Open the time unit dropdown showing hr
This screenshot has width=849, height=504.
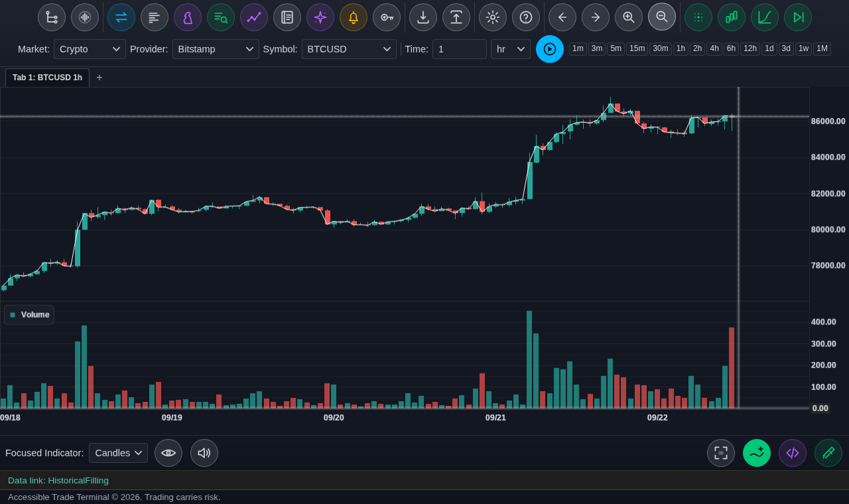(511, 49)
